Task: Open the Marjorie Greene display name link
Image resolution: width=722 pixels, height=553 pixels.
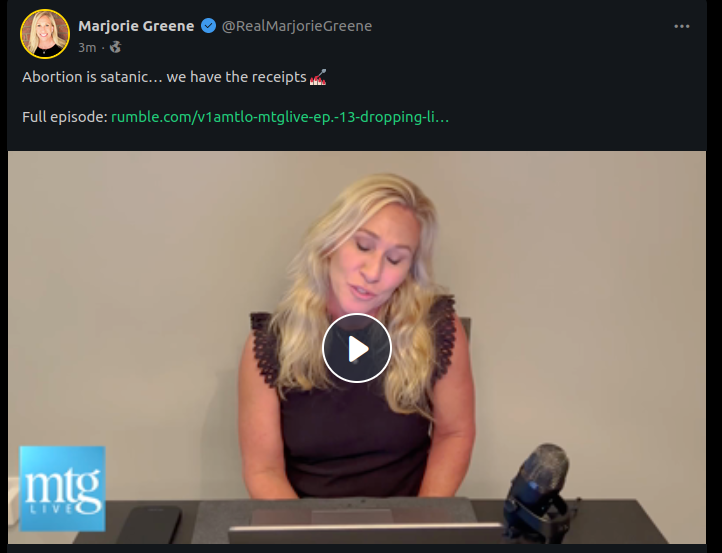Action: [136, 26]
